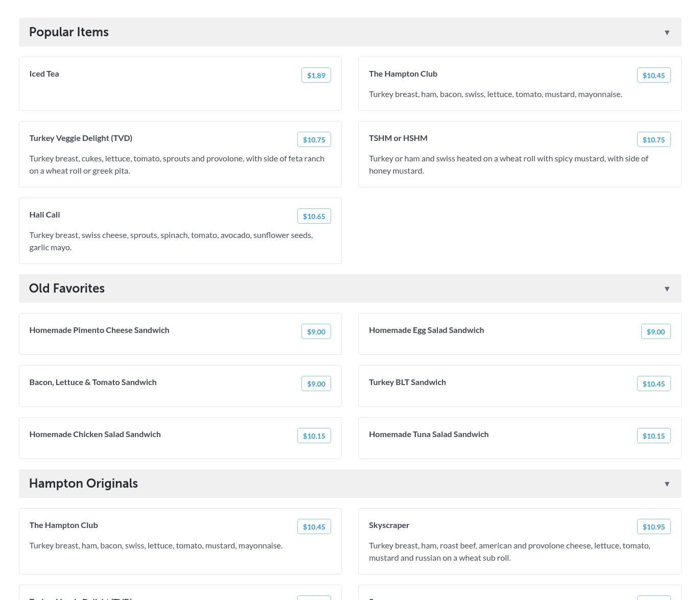The width and height of the screenshot is (700, 600).
Task: Choose the Pimento Cheese Sandwich $9.00 price
Action: pos(316,332)
